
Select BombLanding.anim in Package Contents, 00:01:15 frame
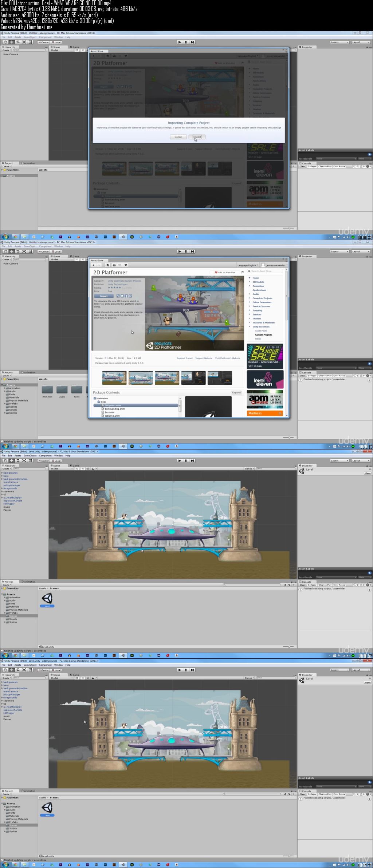(x=115, y=409)
